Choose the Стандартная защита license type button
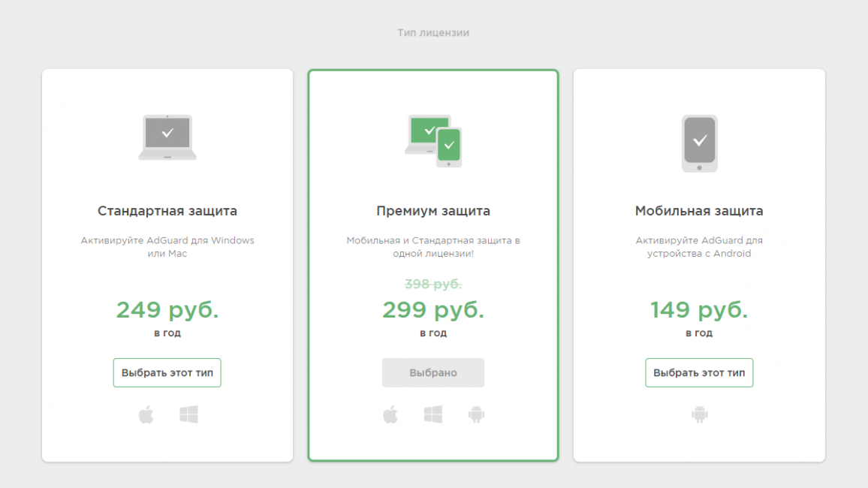 point(167,372)
